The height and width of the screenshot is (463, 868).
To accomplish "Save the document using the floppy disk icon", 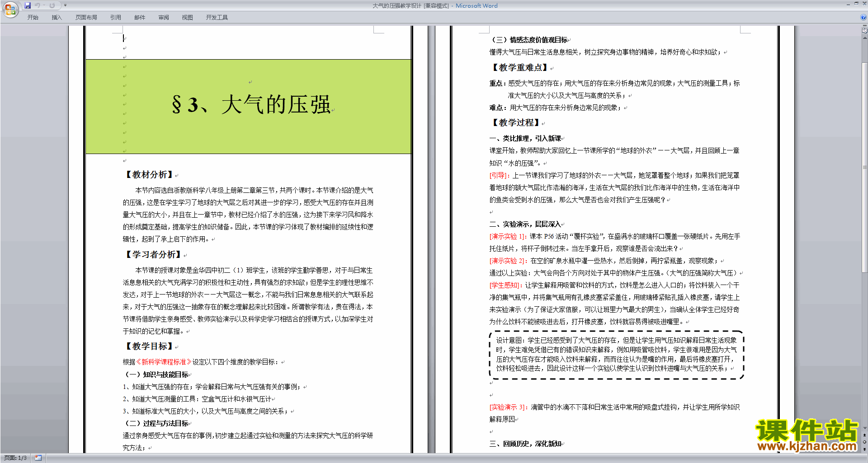I will tap(28, 5).
